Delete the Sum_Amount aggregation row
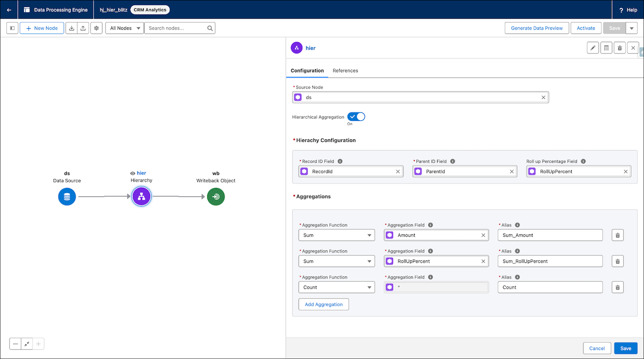 [618, 235]
